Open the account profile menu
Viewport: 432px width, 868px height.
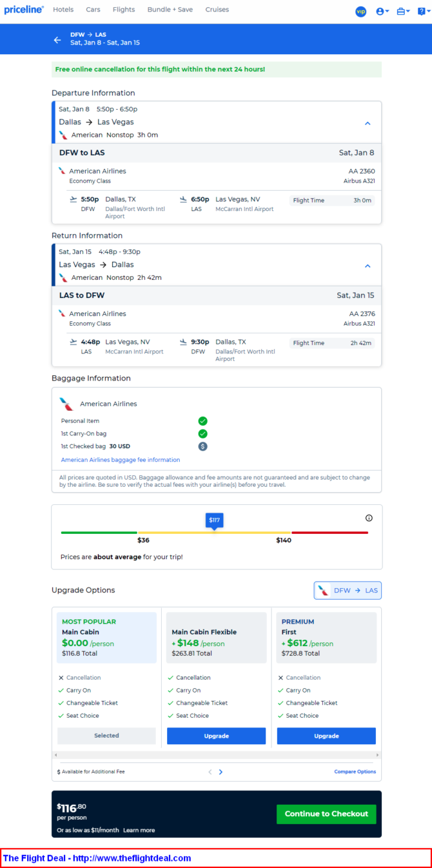click(x=382, y=11)
